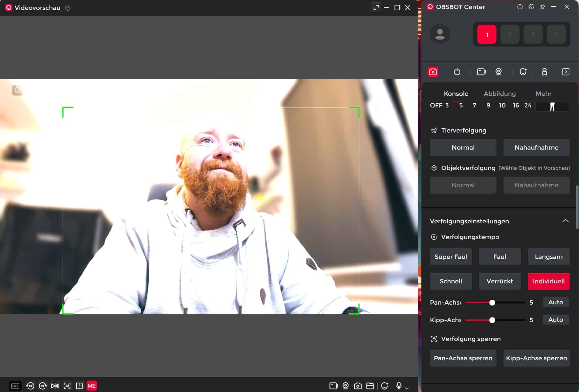Collapse the Verfolgungseinstellungen section
Screen dimensions: 579x392
pos(565,221)
